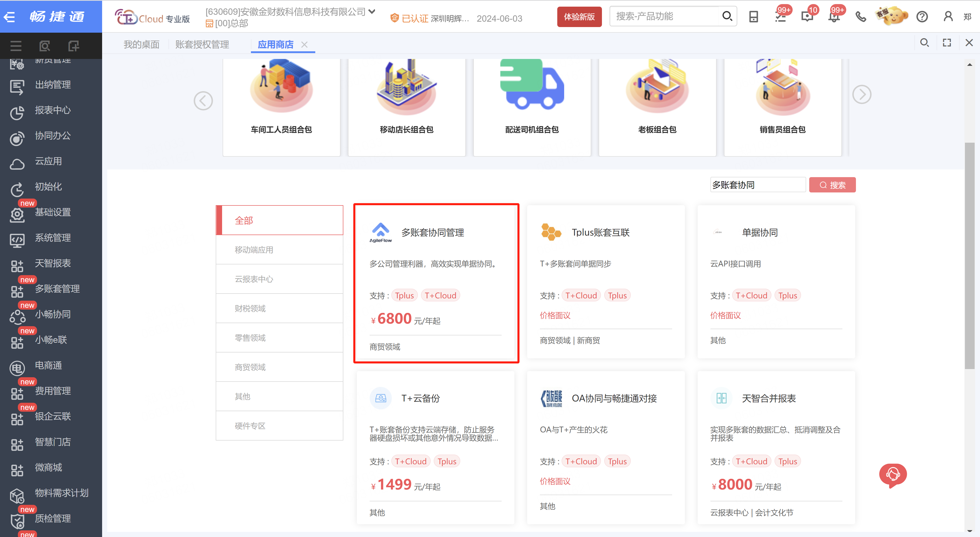Open the 客服 mascot icon
This screenshot has height=537, width=980.
click(891, 16)
